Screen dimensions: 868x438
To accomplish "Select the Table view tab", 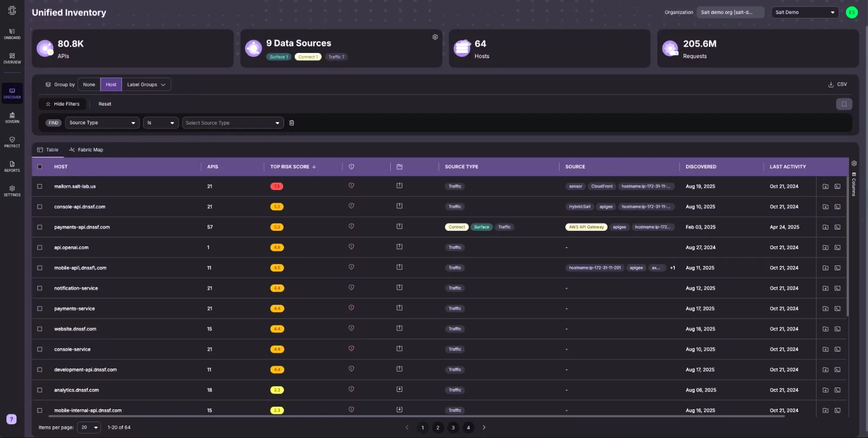I will 48,149.
